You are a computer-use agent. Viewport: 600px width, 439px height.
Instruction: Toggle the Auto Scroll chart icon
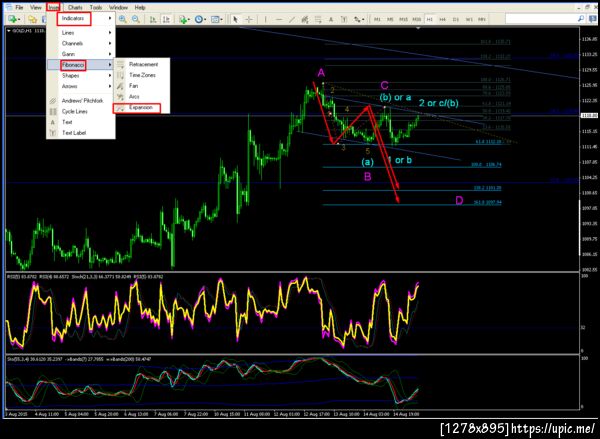(153, 19)
